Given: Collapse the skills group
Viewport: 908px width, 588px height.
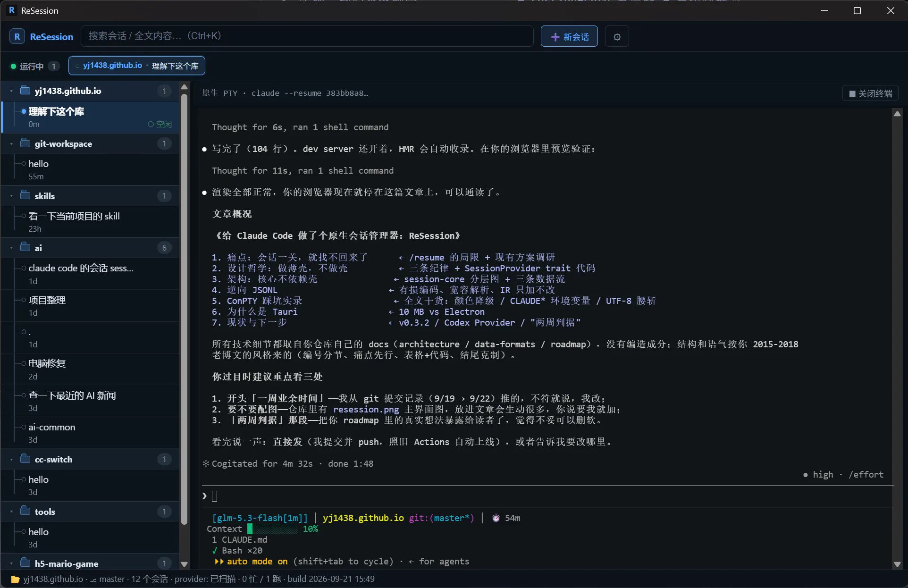Looking at the screenshot, I should coord(11,196).
